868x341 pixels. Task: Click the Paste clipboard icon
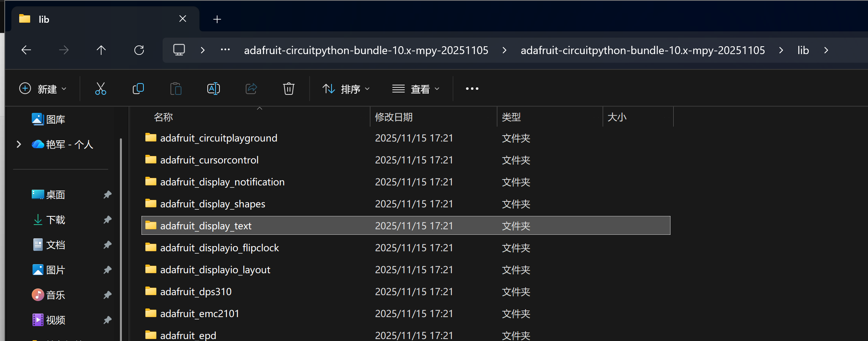[x=176, y=89]
